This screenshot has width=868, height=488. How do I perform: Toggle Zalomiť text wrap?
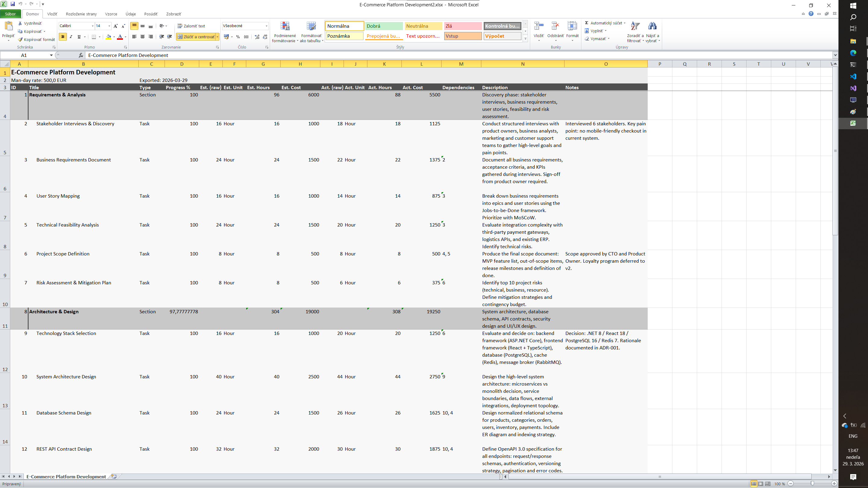[191, 26]
